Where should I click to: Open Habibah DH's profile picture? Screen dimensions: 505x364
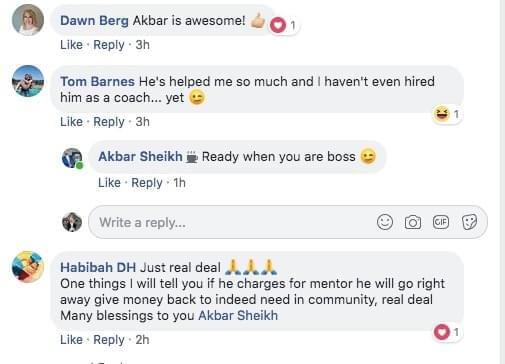tap(28, 267)
